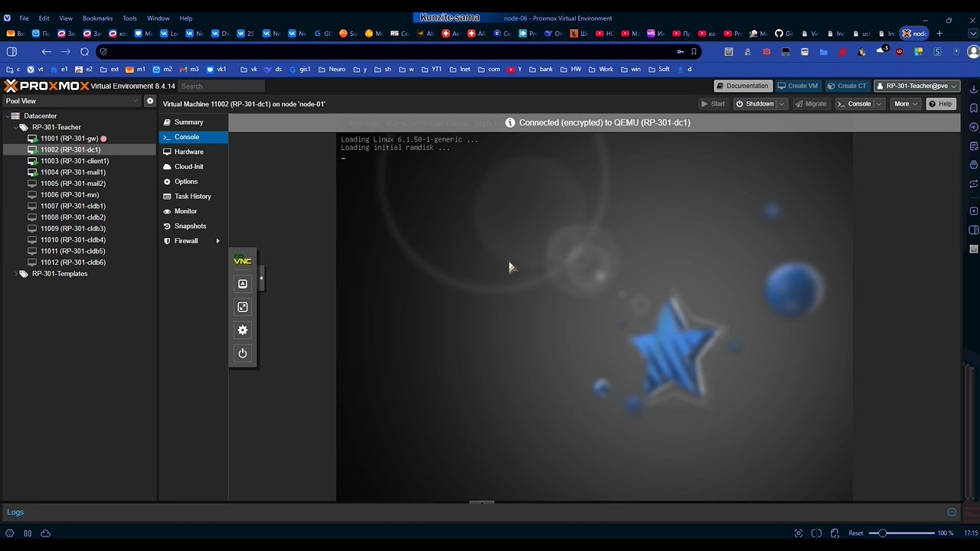The image size is (980, 551).
Task: Open Proxmox Documentation
Action: (743, 86)
